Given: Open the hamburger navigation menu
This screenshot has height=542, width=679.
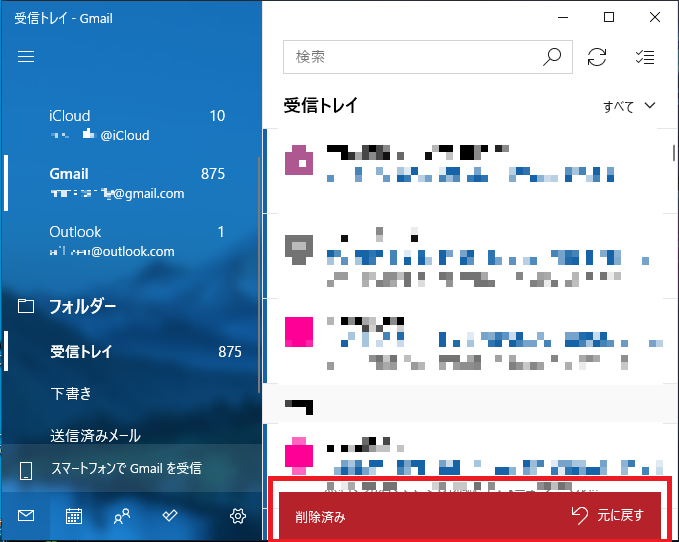Looking at the screenshot, I should pyautogui.click(x=26, y=56).
